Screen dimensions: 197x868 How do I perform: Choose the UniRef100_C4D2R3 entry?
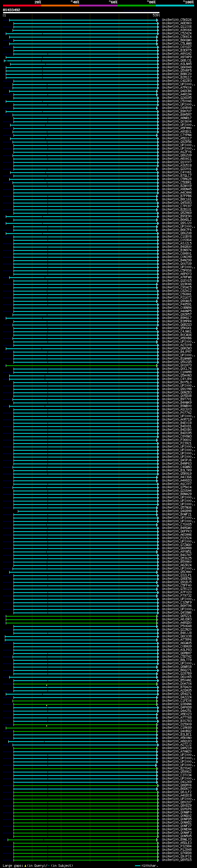coord(177,81)
